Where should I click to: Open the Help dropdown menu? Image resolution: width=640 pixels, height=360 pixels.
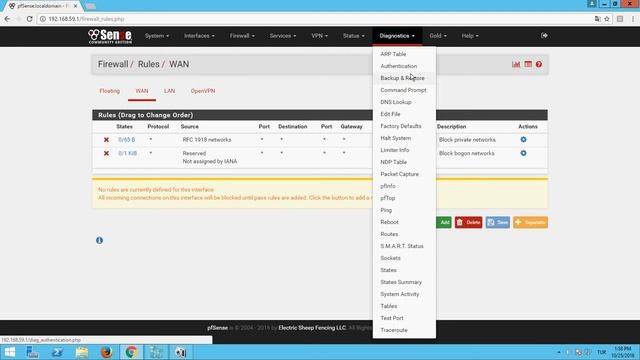click(x=470, y=36)
